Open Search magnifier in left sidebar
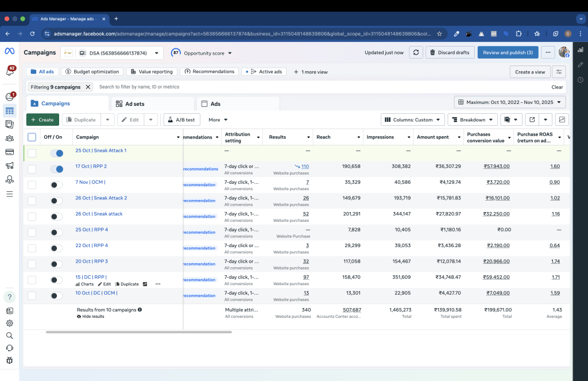The image size is (588, 381). click(9, 336)
